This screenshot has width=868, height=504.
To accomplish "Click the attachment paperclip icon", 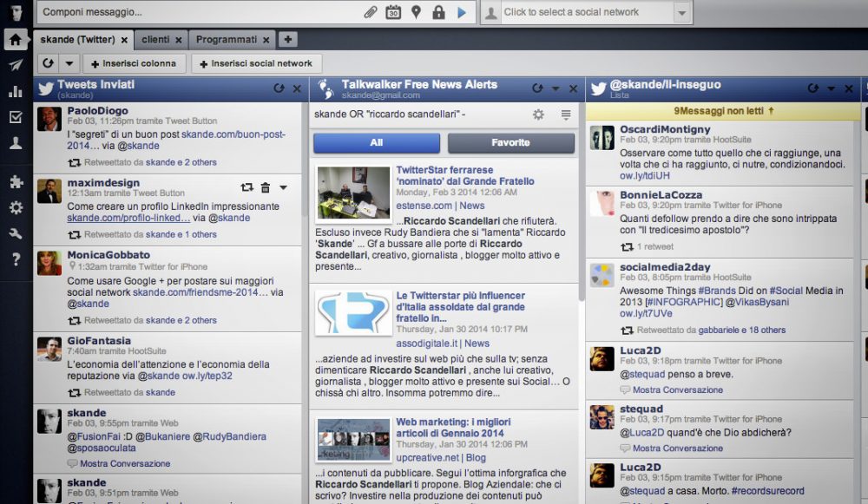I will (x=371, y=12).
